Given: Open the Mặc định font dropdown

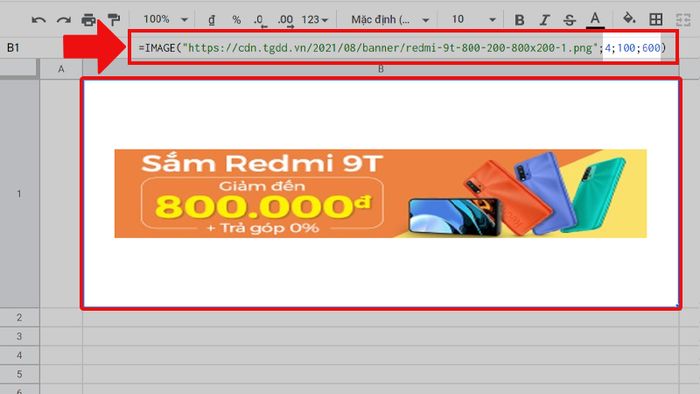Looking at the screenshot, I should [390, 20].
